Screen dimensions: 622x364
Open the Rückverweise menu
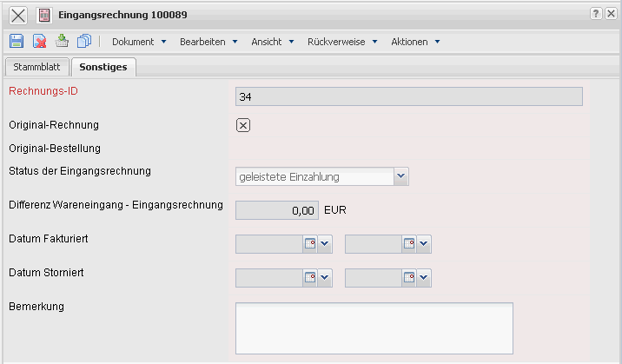[342, 42]
